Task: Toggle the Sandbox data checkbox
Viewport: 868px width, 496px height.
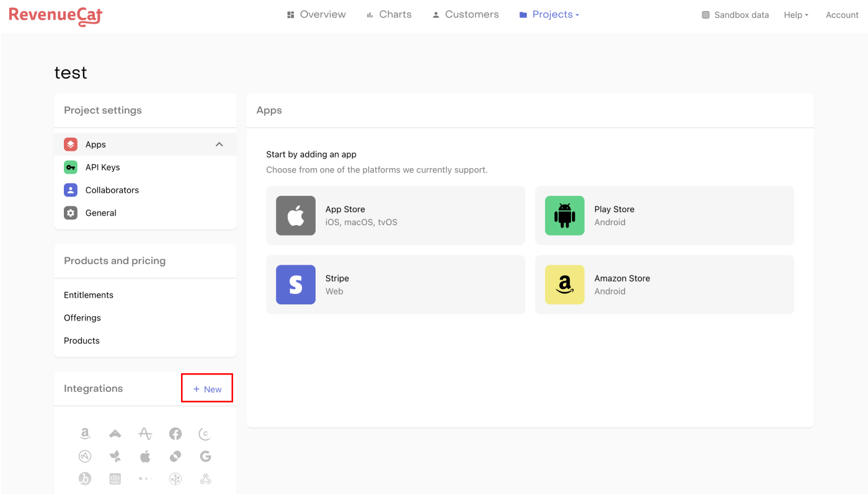Action: (706, 15)
